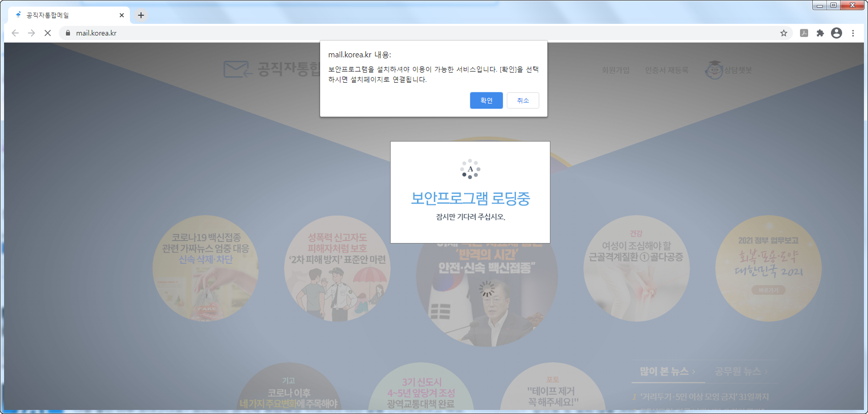Screen dimensions: 868x414
Task: Close the 공직자통합메일 tab
Action: coord(122,15)
